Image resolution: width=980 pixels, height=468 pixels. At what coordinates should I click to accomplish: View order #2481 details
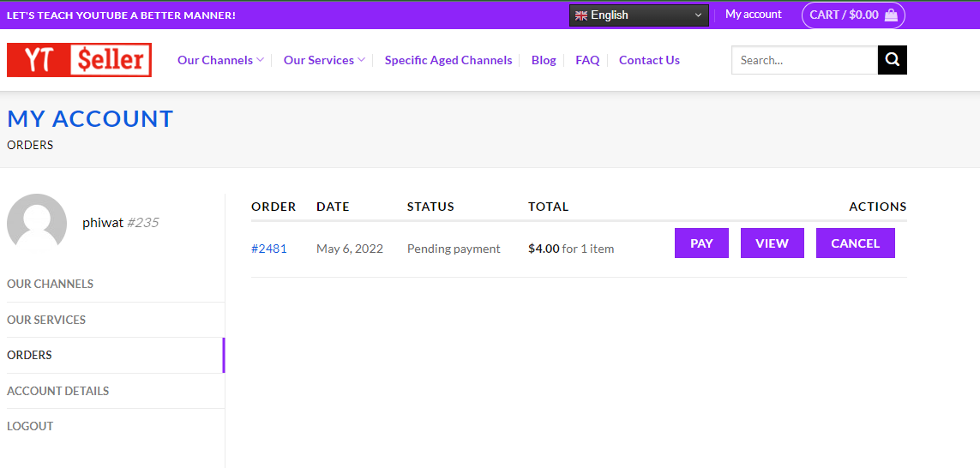click(x=772, y=243)
